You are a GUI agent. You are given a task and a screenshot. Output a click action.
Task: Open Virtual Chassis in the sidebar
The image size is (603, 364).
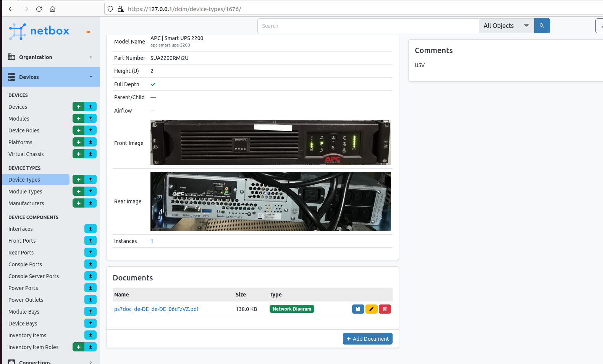tap(26, 154)
